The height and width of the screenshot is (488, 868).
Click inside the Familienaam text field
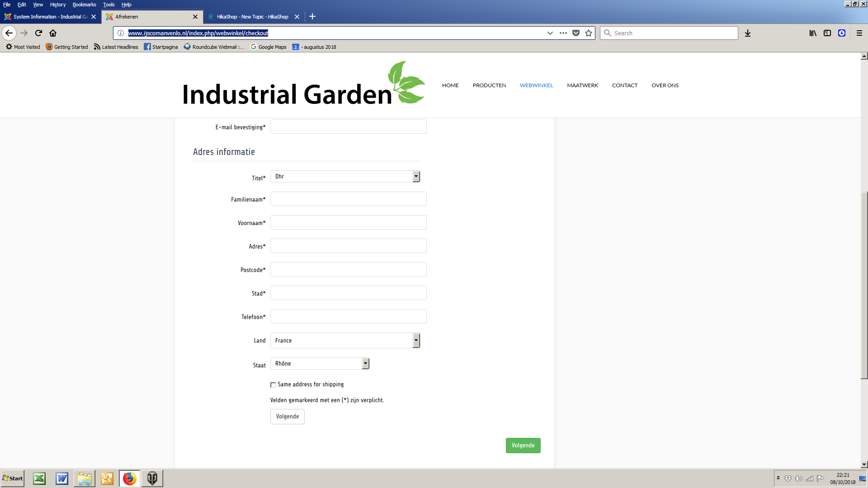pyautogui.click(x=348, y=199)
